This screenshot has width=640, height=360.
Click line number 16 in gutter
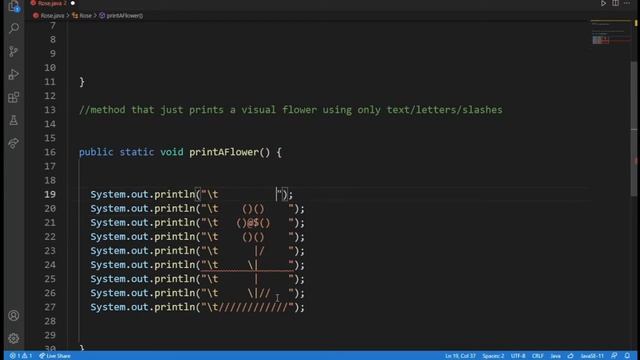50,152
